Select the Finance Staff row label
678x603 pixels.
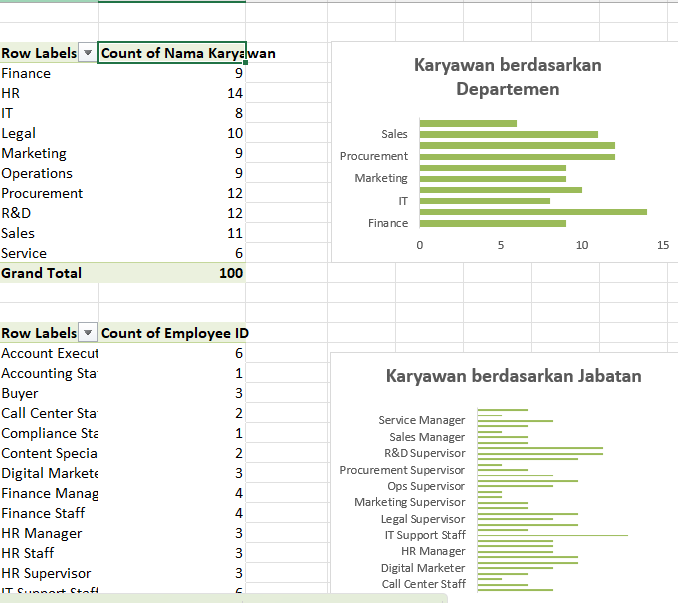point(43,513)
